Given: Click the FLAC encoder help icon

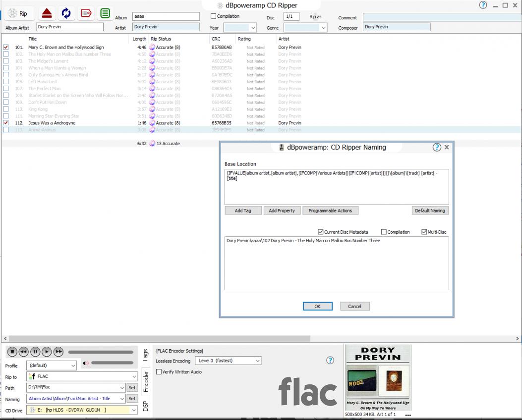Looking at the screenshot, I should coord(330,360).
